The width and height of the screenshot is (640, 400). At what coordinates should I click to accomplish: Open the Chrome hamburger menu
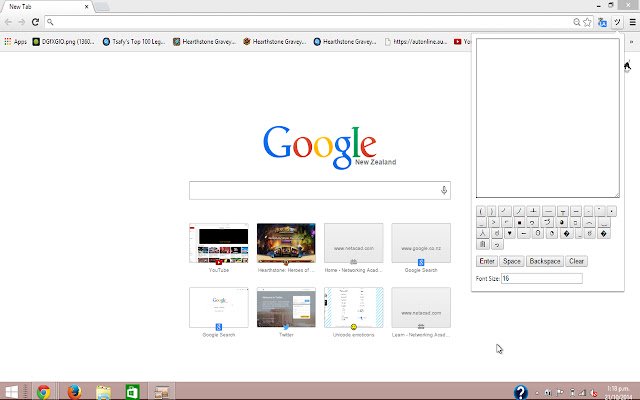(x=632, y=22)
